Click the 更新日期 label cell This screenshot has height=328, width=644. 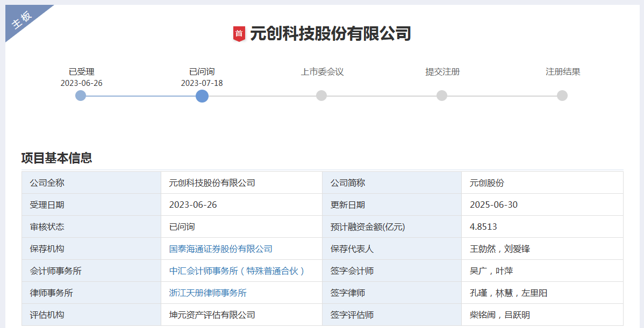point(392,205)
